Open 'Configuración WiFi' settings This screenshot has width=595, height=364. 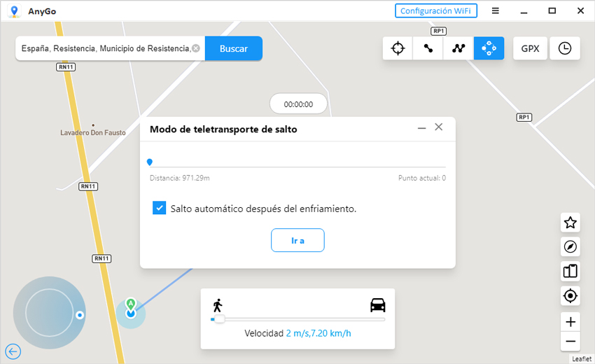click(436, 11)
